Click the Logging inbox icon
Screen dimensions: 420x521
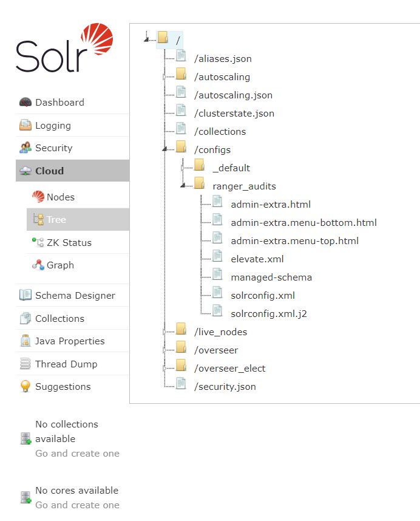pos(25,125)
